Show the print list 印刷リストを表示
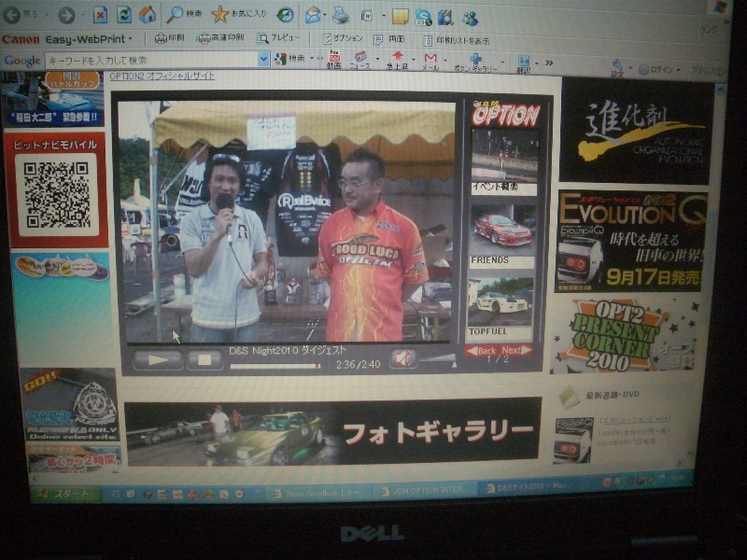 point(457,40)
